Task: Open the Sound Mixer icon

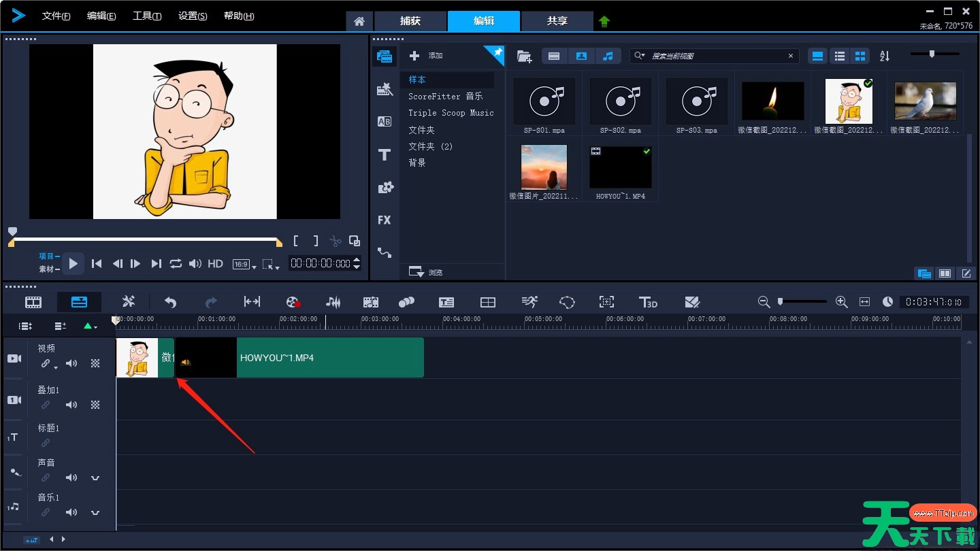Action: click(x=333, y=302)
